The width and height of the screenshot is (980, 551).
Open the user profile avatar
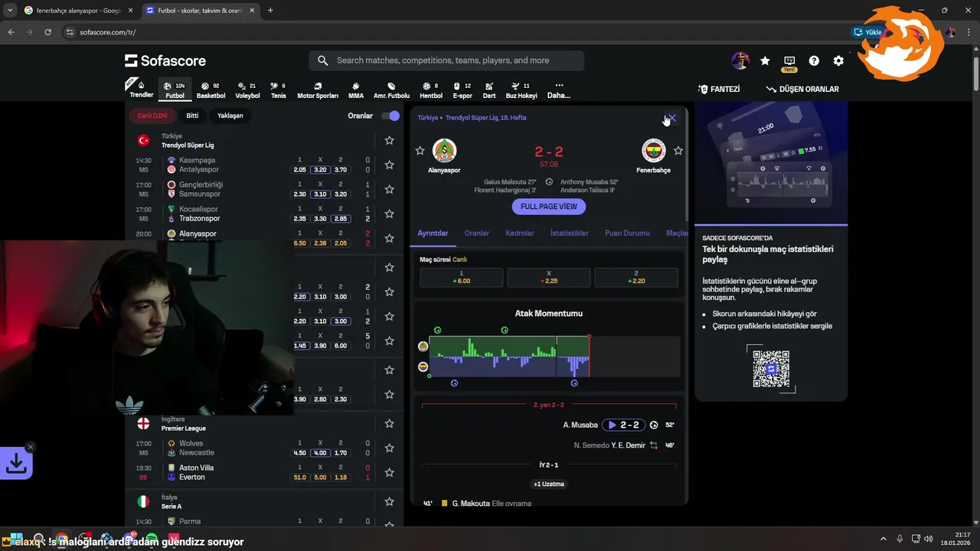point(740,60)
